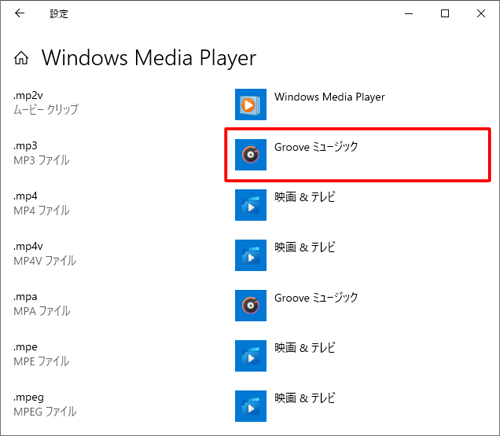The height and width of the screenshot is (436, 500).
Task: Open Groove ミュージック app chooser for .mp3
Action: pos(358,155)
